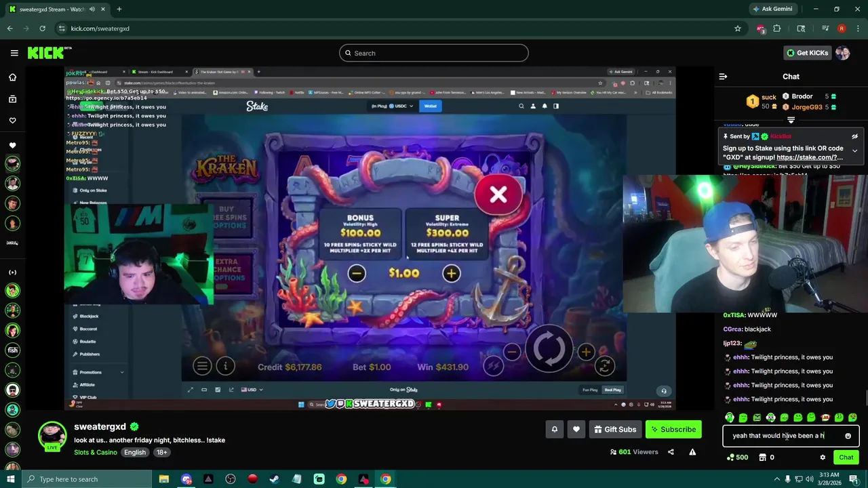868x488 pixels.
Task: Expand the pinned message chevron
Action: click(x=854, y=150)
